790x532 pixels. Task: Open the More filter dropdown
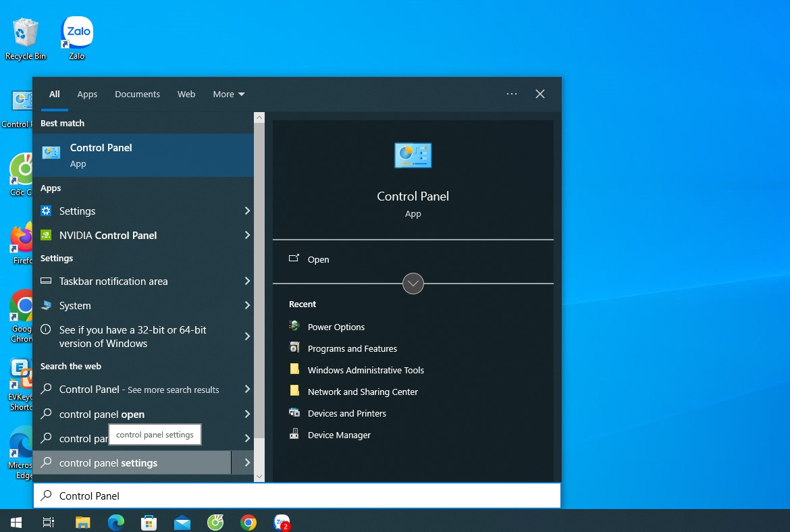(228, 95)
